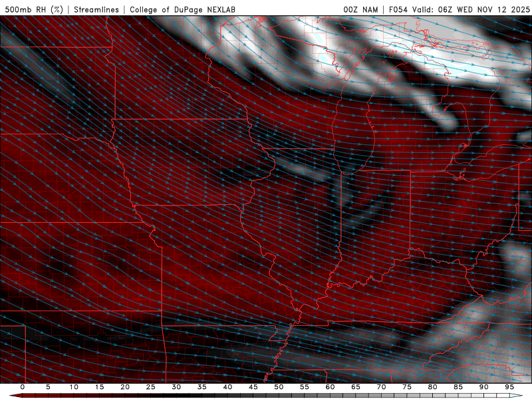Click the '45' colorbar scale label

[x=253, y=387]
